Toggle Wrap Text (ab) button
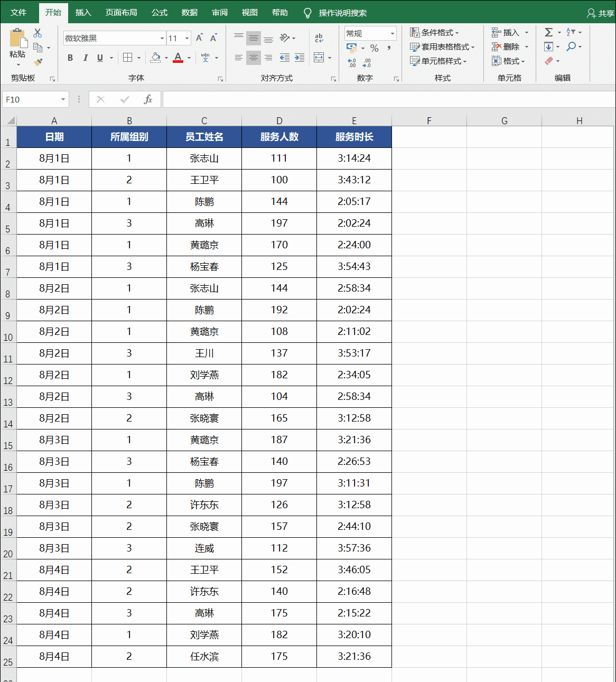616x682 pixels. point(319,38)
